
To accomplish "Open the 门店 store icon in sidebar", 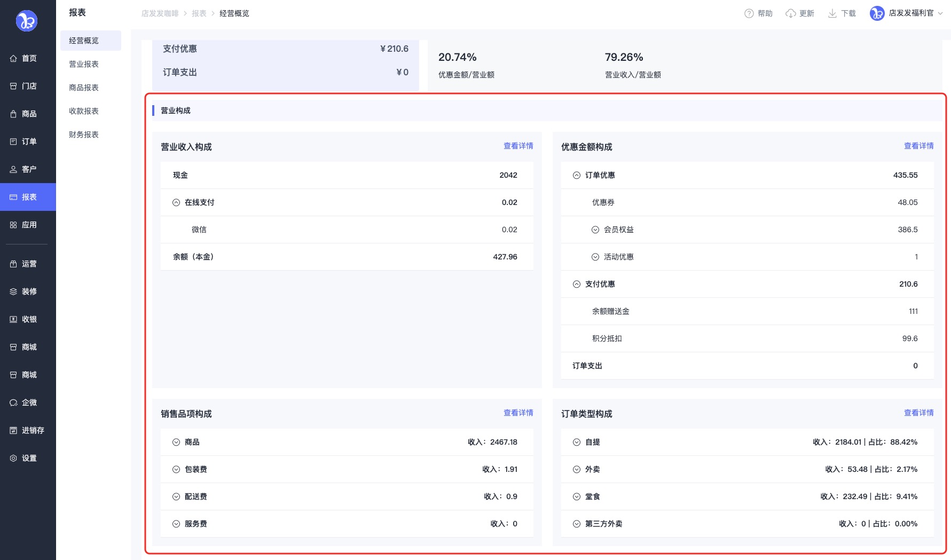I will [x=13, y=86].
